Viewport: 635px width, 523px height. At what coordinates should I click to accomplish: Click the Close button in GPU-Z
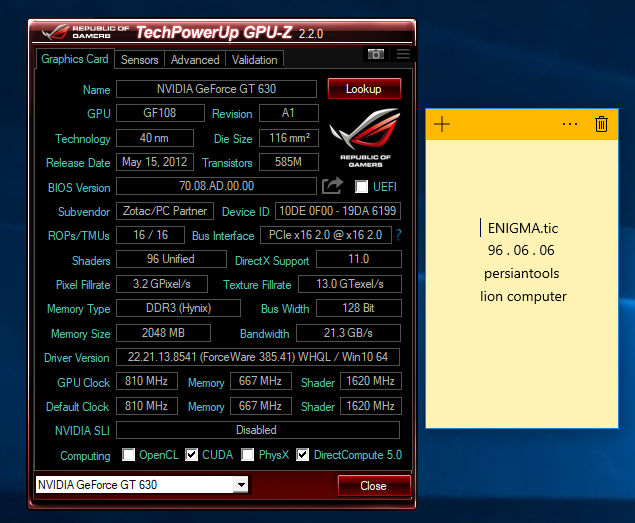pos(374,485)
